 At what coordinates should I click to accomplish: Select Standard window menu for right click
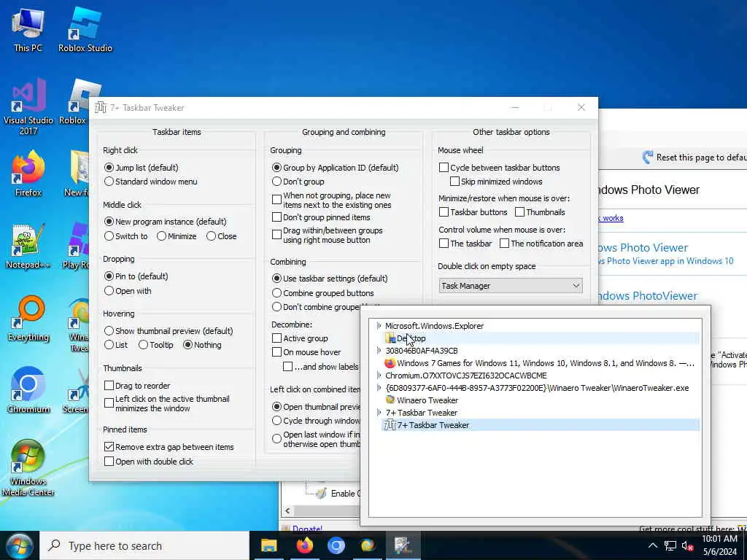click(x=109, y=182)
